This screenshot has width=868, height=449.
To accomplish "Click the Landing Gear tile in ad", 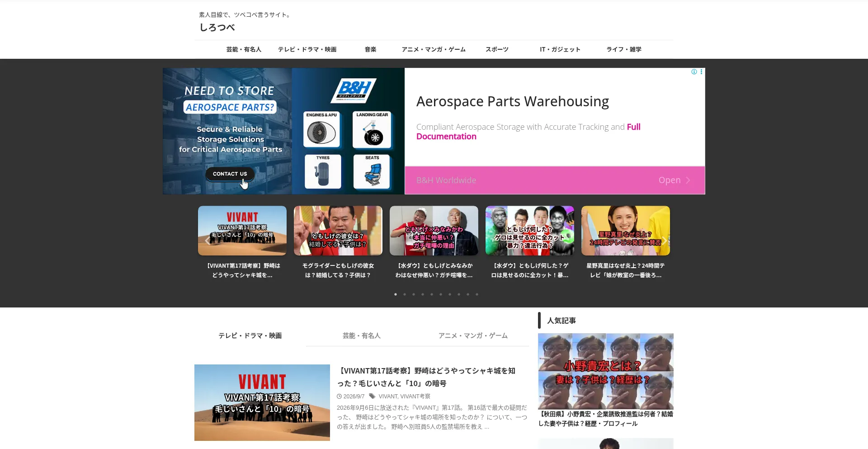I will [x=372, y=129].
